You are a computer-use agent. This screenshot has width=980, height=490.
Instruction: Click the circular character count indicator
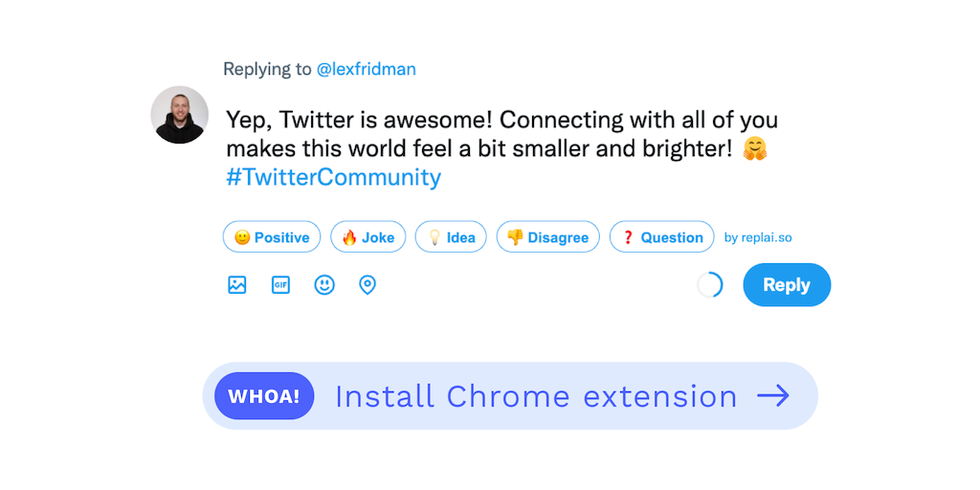tap(709, 285)
